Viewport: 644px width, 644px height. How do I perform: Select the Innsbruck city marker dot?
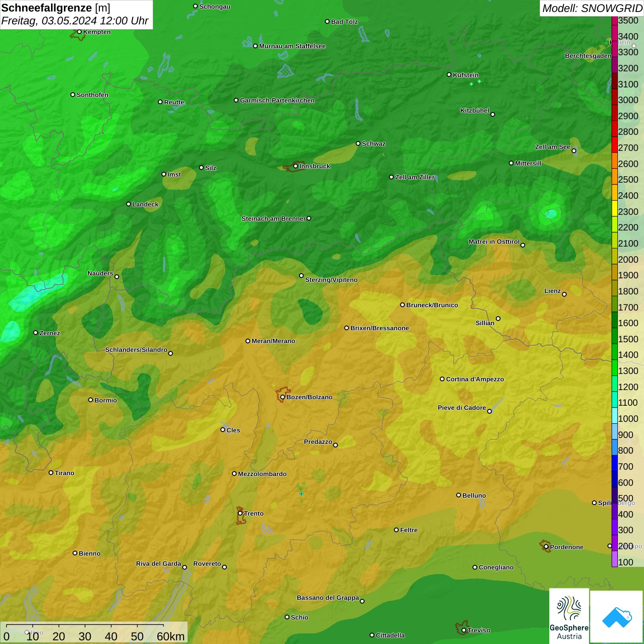click(x=295, y=166)
